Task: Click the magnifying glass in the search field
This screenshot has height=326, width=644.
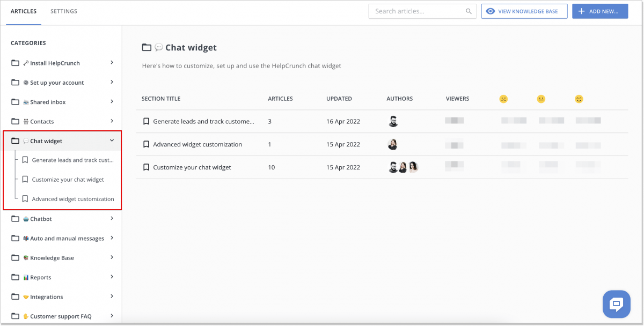Action: [468, 11]
